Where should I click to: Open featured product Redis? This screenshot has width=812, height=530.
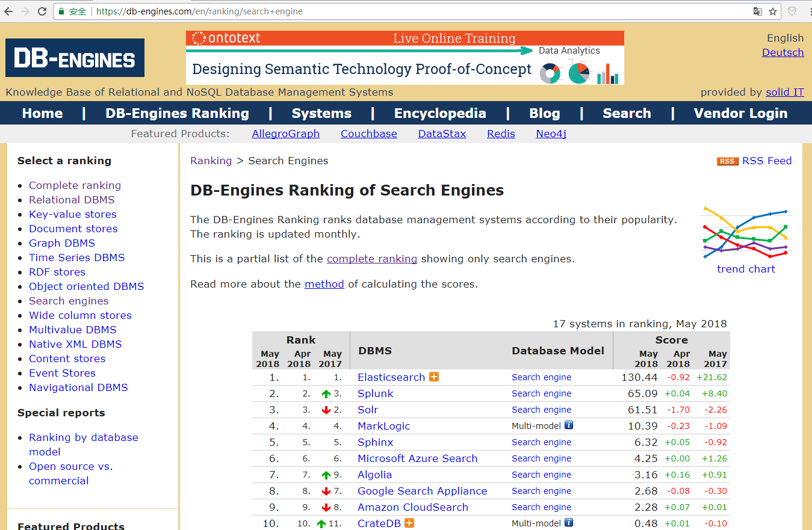coord(501,134)
